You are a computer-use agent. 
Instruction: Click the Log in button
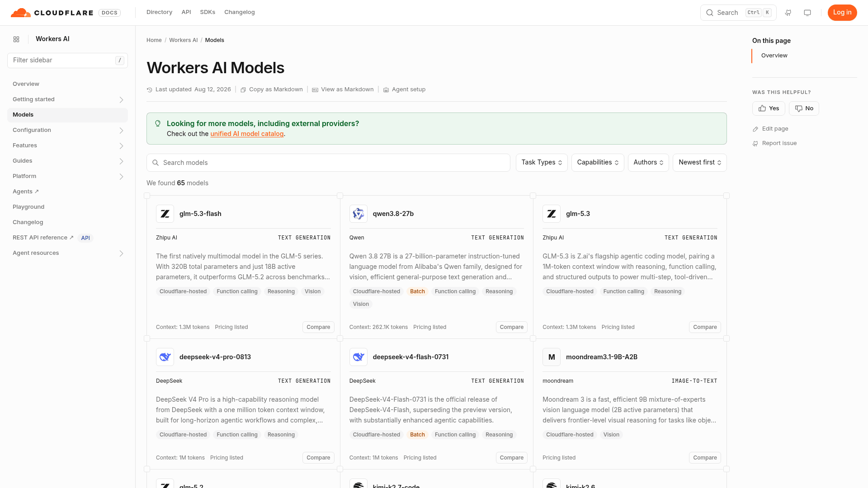(842, 13)
